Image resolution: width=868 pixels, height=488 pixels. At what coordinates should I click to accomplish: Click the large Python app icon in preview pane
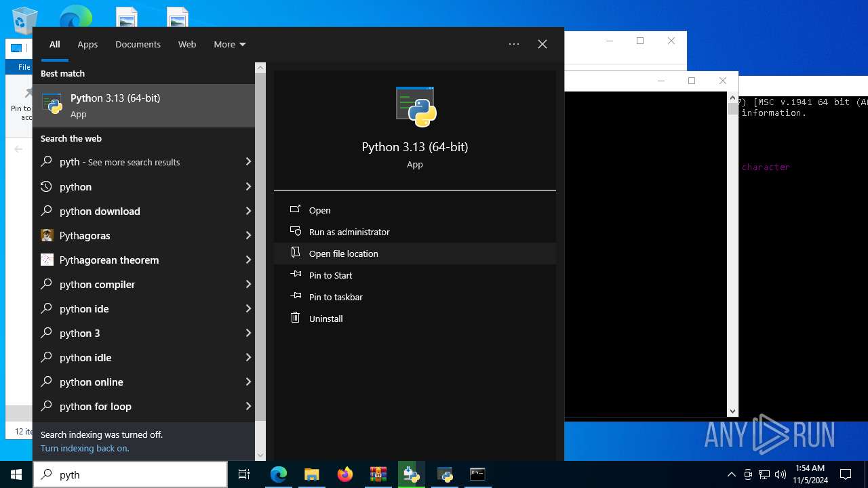(415, 106)
